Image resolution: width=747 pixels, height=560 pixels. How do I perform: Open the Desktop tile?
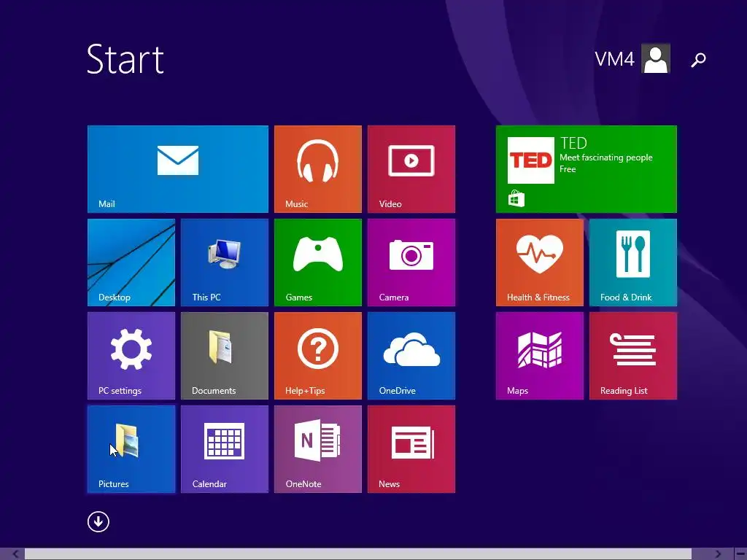tap(131, 262)
